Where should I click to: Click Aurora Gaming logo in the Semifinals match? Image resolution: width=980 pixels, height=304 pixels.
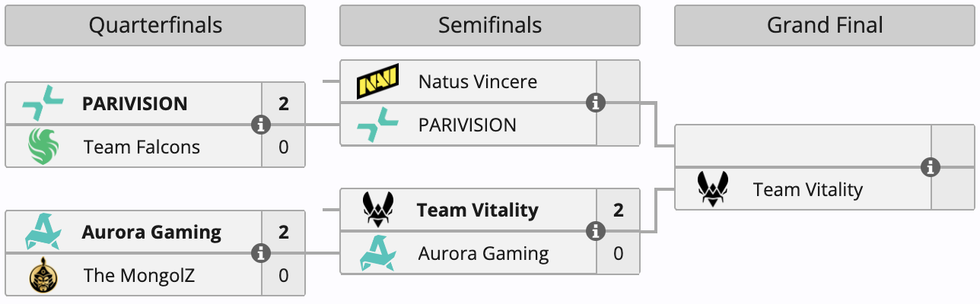click(378, 253)
